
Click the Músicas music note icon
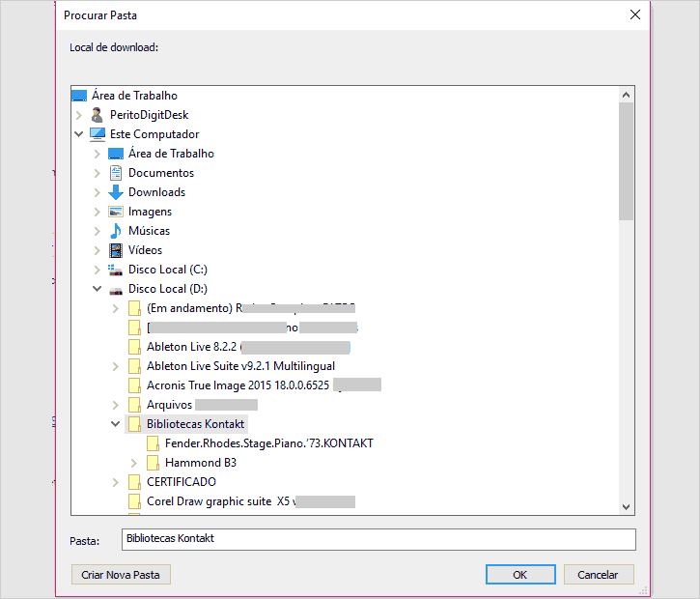[x=116, y=231]
